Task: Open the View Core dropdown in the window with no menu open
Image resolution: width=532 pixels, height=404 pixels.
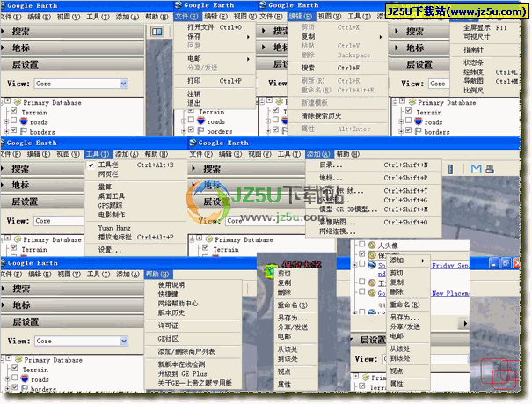Action: tap(123, 84)
